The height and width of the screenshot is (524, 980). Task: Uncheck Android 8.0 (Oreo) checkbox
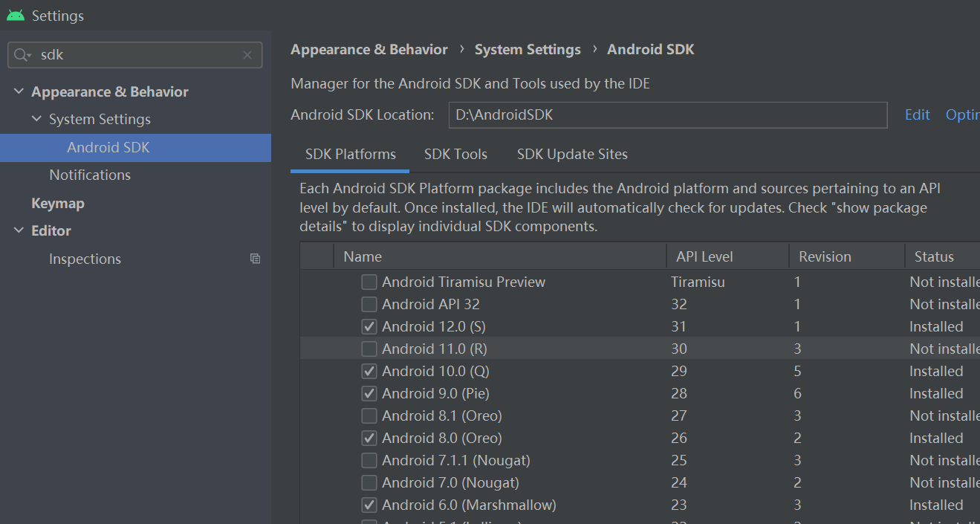pos(369,438)
